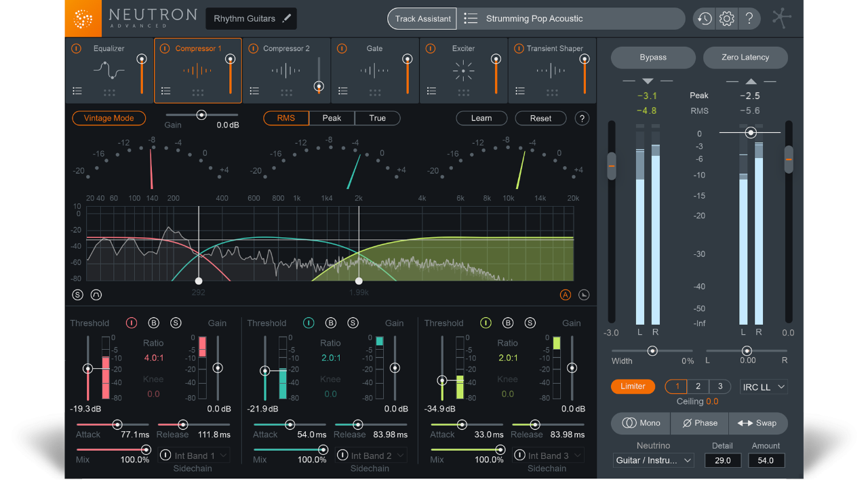Select limiter style 1

click(x=676, y=386)
